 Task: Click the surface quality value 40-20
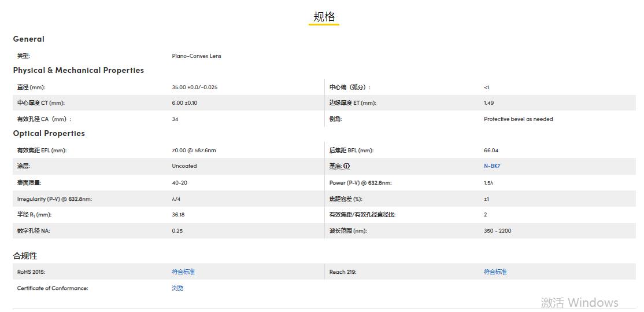click(179, 182)
